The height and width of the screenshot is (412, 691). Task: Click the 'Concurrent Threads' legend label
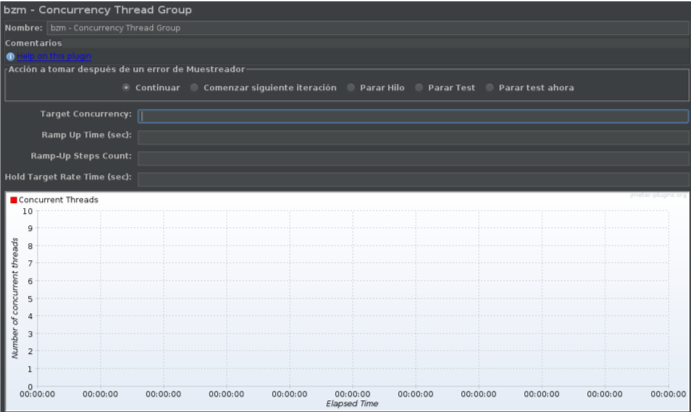[x=58, y=200]
